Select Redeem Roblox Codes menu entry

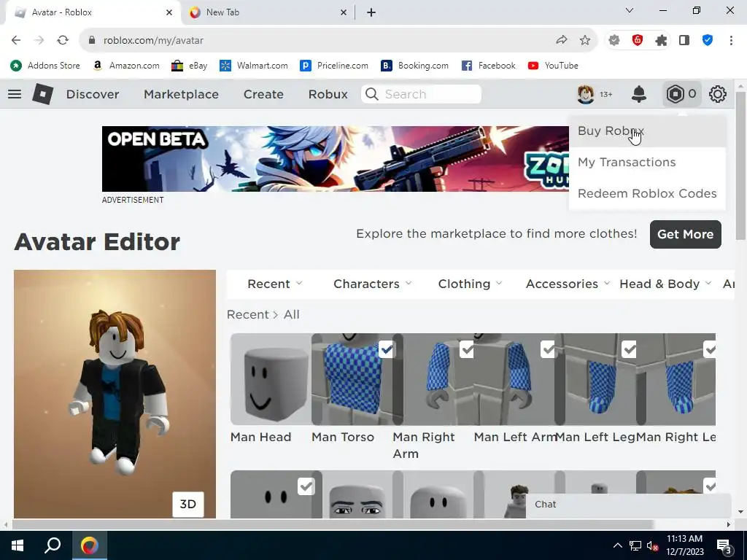(x=647, y=194)
